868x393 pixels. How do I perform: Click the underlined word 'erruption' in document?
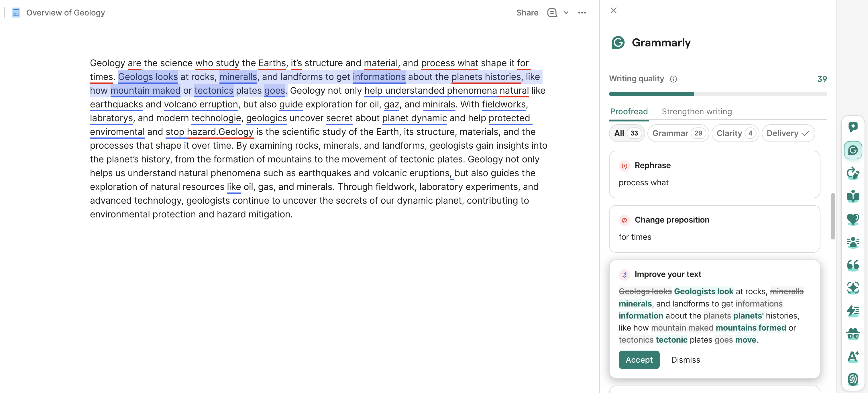pyautogui.click(x=219, y=105)
